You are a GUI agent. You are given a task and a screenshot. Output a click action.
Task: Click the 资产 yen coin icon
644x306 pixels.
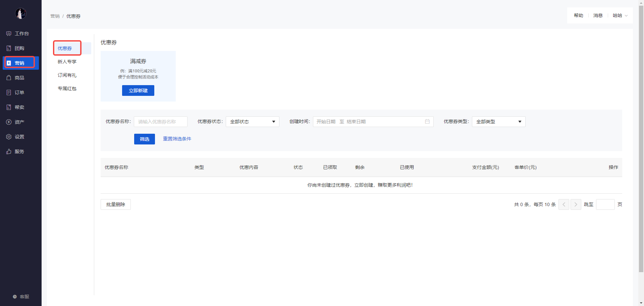point(9,122)
